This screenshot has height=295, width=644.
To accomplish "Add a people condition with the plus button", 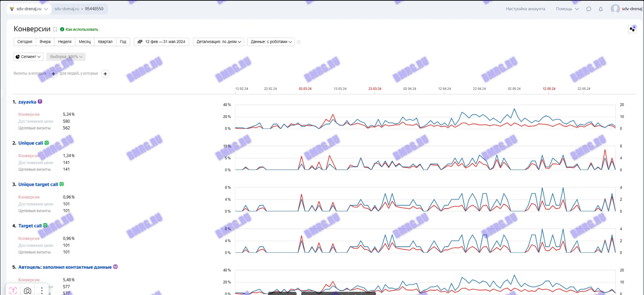I will (x=105, y=74).
